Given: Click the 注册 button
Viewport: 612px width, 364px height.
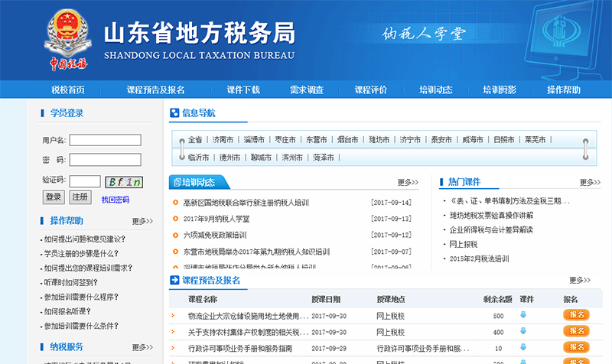Looking at the screenshot, I should (x=80, y=197).
